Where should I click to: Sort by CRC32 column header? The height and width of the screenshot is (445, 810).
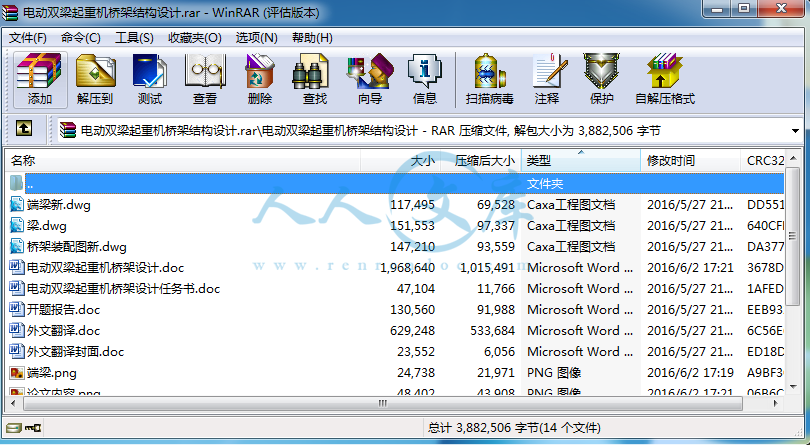(x=763, y=161)
